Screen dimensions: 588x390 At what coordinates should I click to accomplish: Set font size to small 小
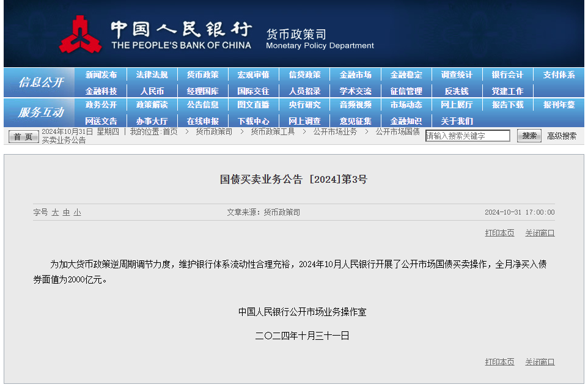77,212
